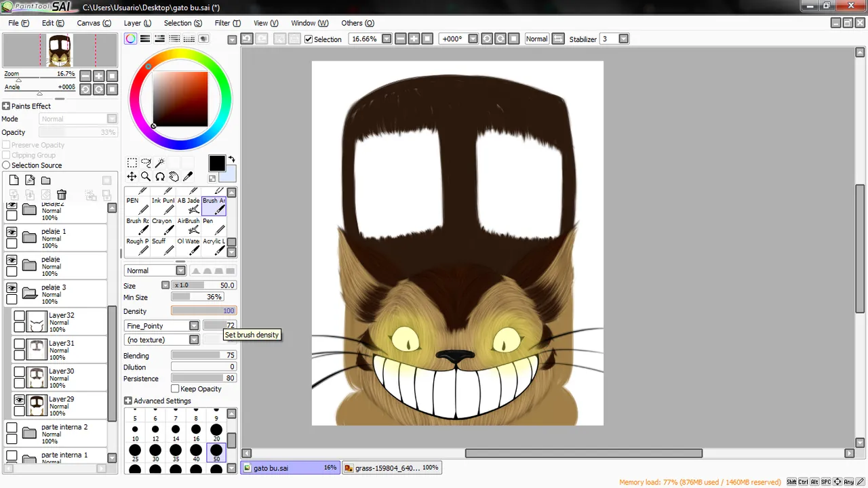Create a new layer folder
Screen dimensions: 868x488
(45, 180)
